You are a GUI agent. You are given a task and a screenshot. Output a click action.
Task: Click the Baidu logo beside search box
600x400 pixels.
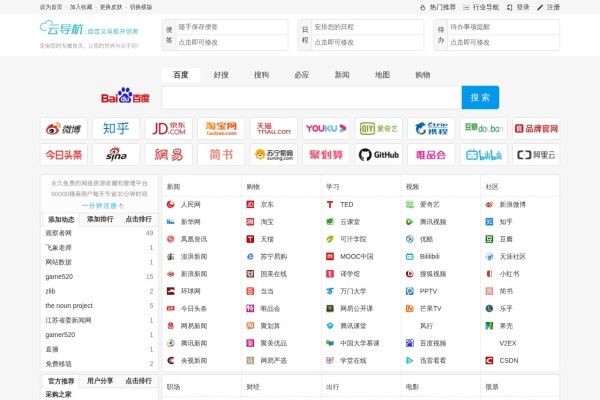pos(125,96)
